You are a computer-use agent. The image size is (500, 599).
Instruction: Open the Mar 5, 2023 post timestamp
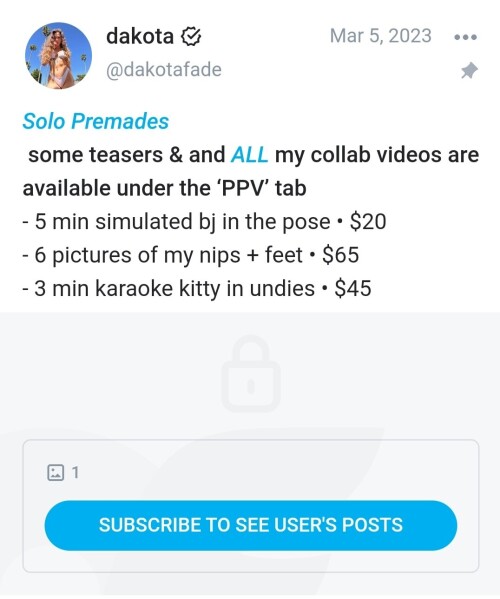coord(381,36)
